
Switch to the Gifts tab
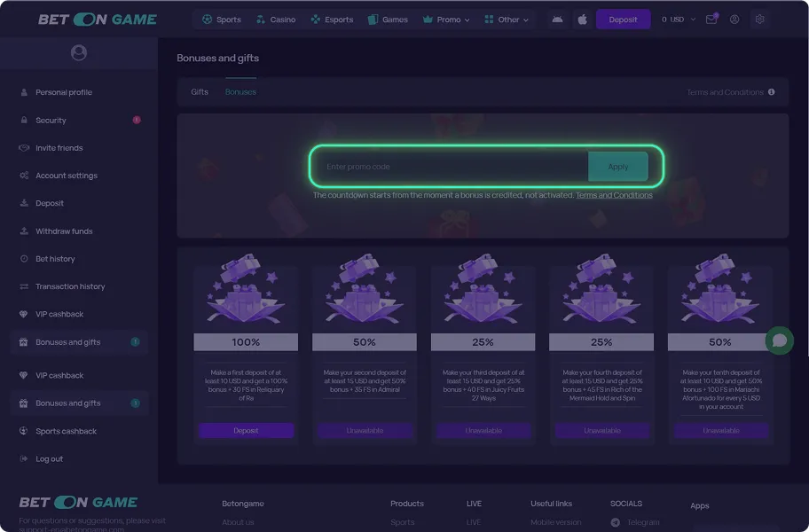200,91
